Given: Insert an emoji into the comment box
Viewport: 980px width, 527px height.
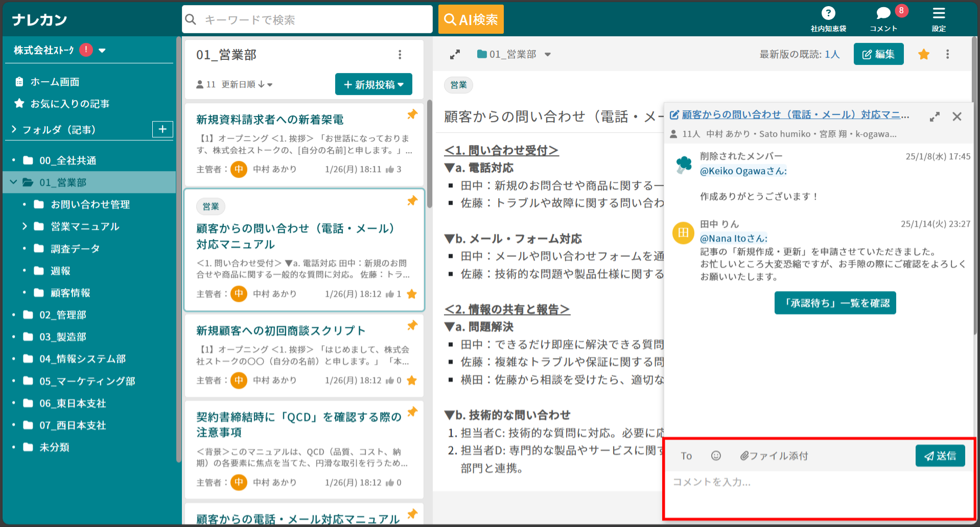Looking at the screenshot, I should tap(715, 456).
